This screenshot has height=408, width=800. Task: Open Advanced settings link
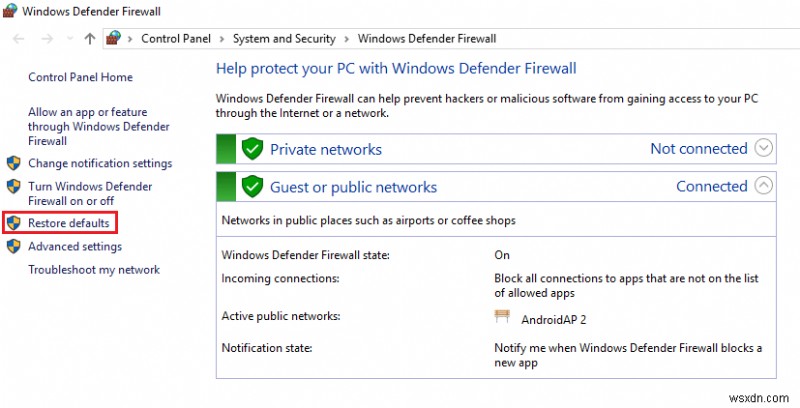tap(75, 246)
